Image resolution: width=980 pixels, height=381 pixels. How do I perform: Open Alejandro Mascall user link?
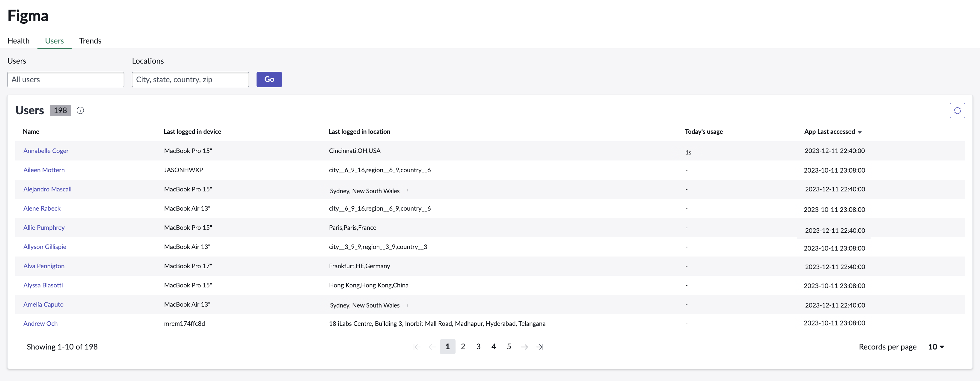(48, 189)
